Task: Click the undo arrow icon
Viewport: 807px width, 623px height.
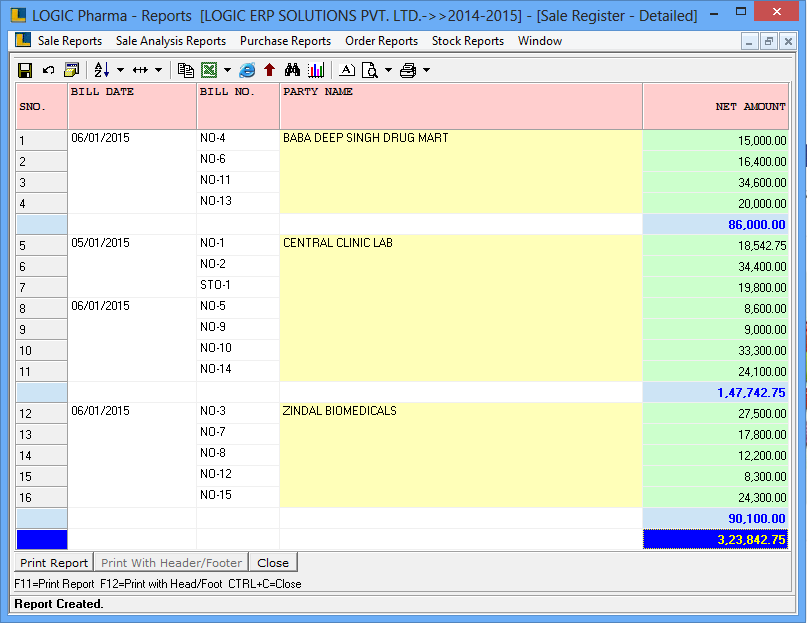Action: (48, 70)
